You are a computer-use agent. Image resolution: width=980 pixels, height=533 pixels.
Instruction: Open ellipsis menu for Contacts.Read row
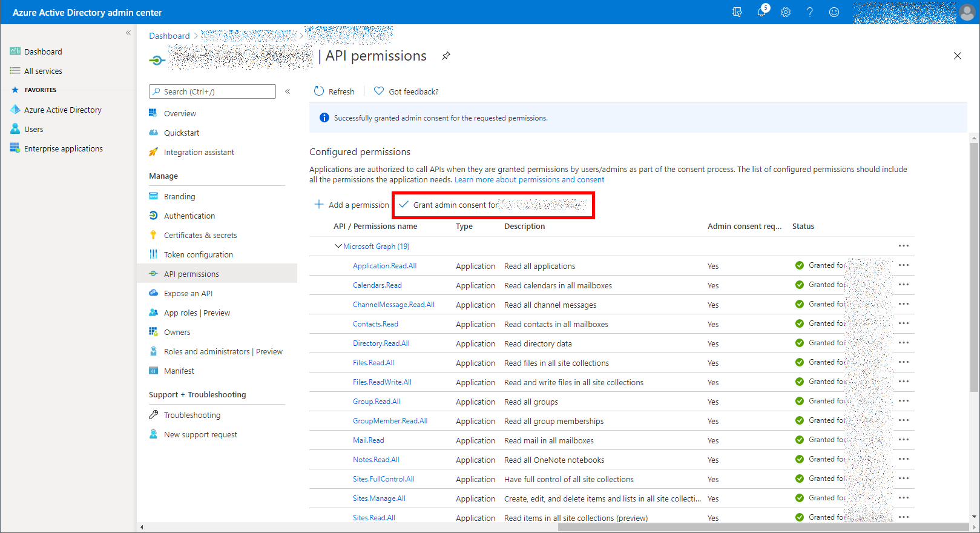[904, 323]
